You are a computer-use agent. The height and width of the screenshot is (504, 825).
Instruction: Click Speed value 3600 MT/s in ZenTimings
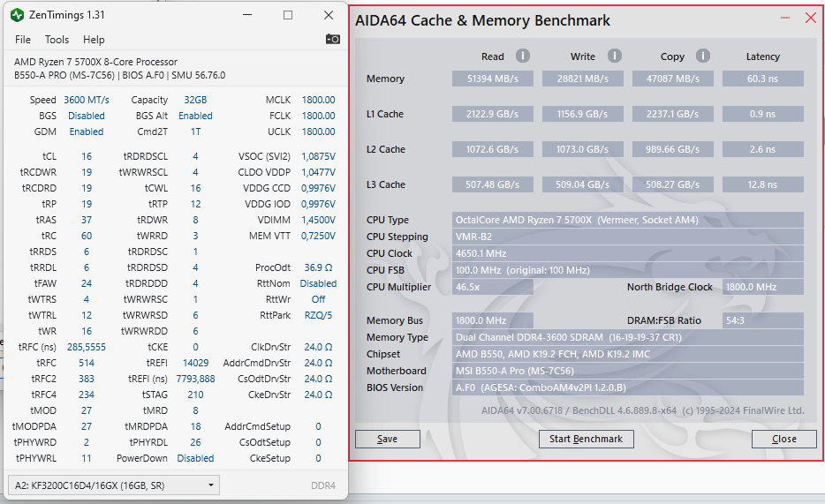[x=87, y=100]
